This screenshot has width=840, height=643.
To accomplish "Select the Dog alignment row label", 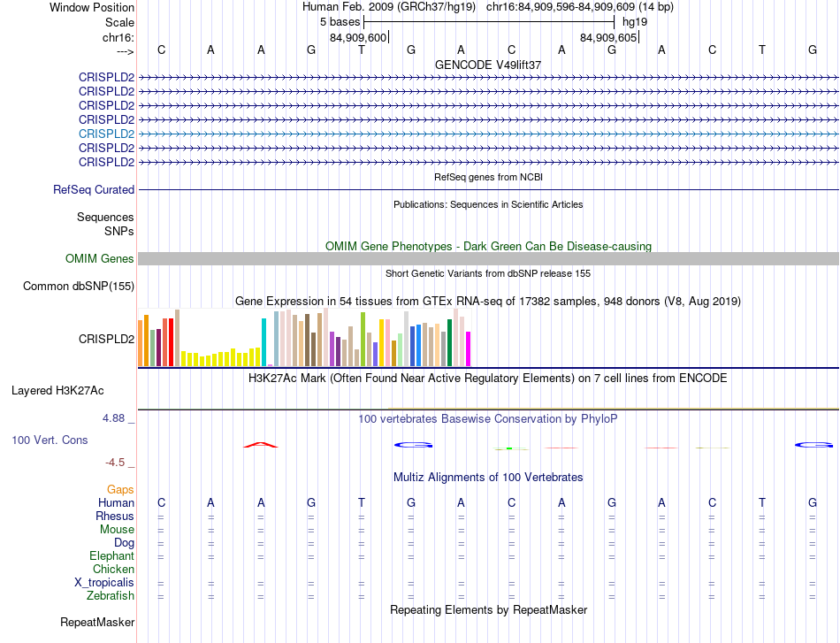I will point(124,543).
